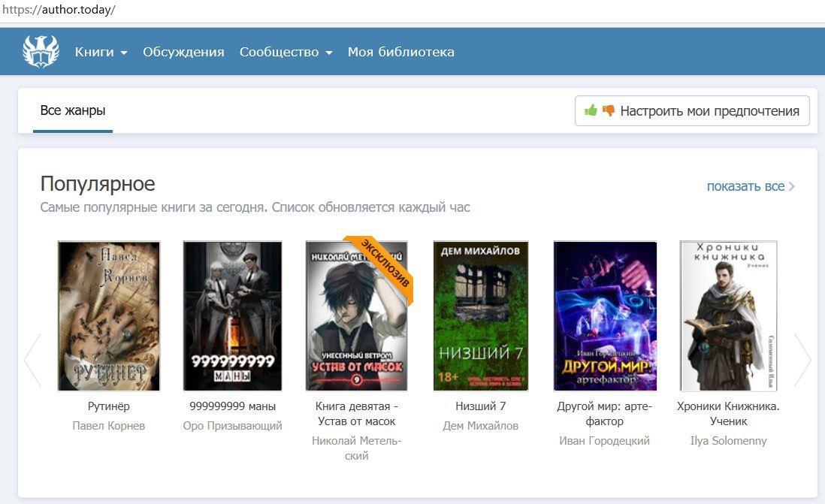Click the carousel left arrow
Image resolution: width=825 pixels, height=504 pixels.
click(32, 360)
